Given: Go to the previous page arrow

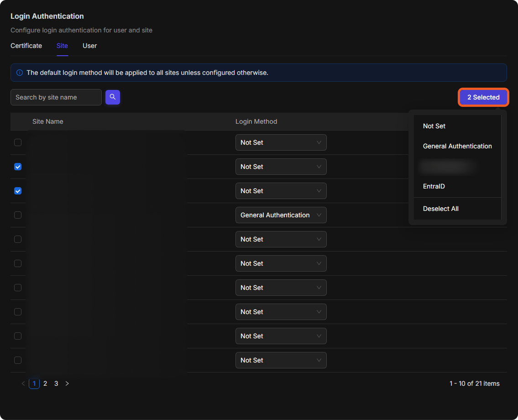Looking at the screenshot, I should tap(23, 383).
